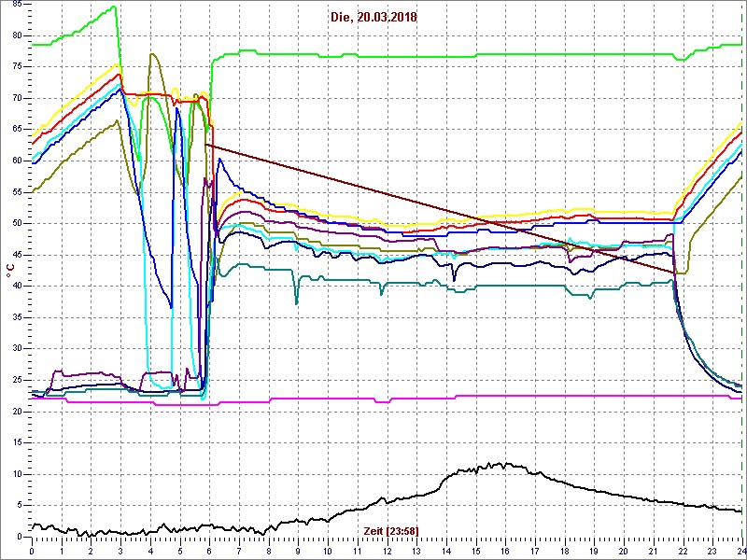Click the '°C' unit label on temperature axis
This screenshot has width=747, height=560.
pyautogui.click(x=9, y=271)
